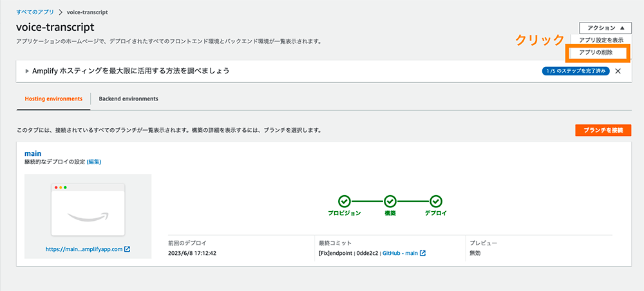Switch to Hosting environments tab
This screenshot has width=644, height=291.
tap(53, 99)
